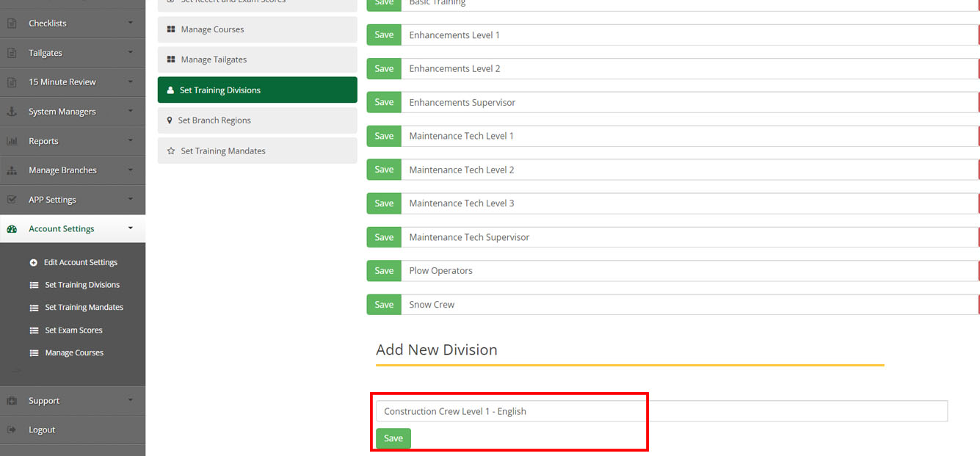Image resolution: width=980 pixels, height=456 pixels.
Task: Click Save under Add New Division
Action: (x=393, y=438)
